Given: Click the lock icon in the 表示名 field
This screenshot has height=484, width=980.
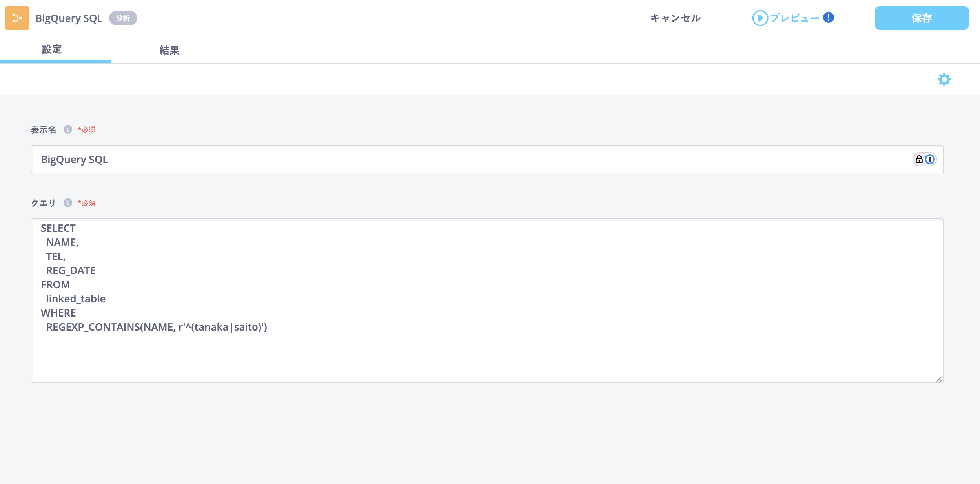Looking at the screenshot, I should 919,159.
